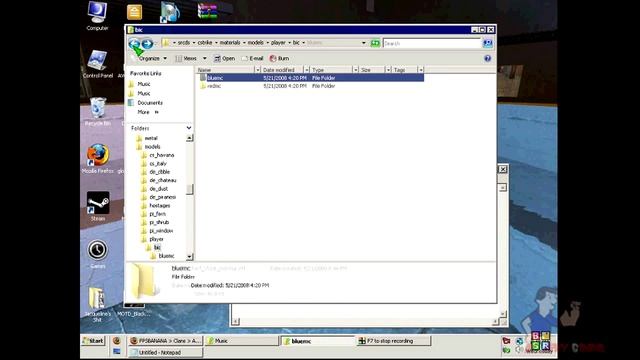The image size is (640, 360).
Task: Click folder tree scrollbar up arrow
Action: (x=189, y=138)
